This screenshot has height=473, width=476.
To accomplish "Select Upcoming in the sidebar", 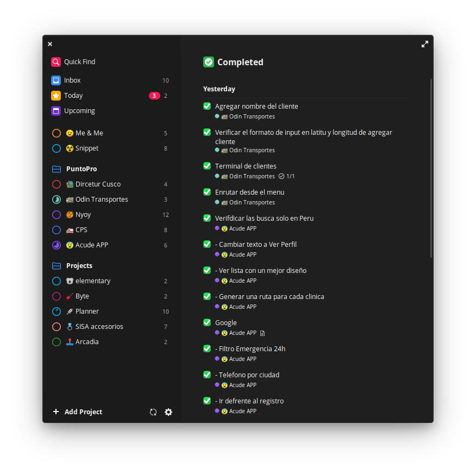I will [110, 111].
